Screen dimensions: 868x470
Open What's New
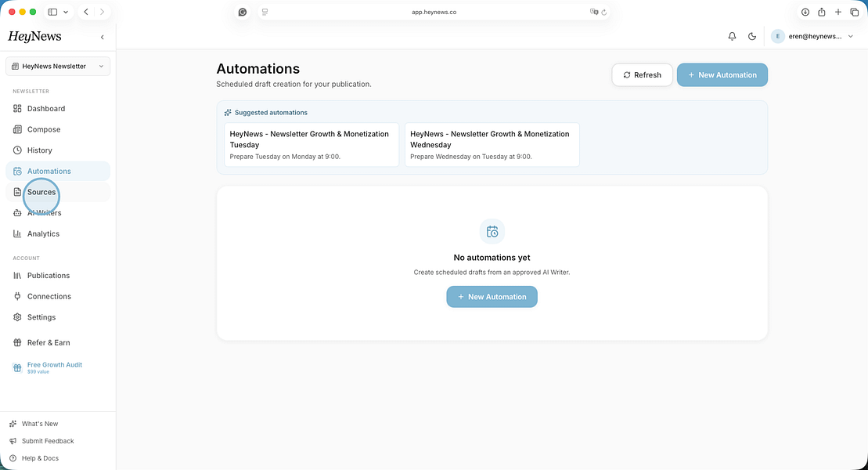click(40, 424)
